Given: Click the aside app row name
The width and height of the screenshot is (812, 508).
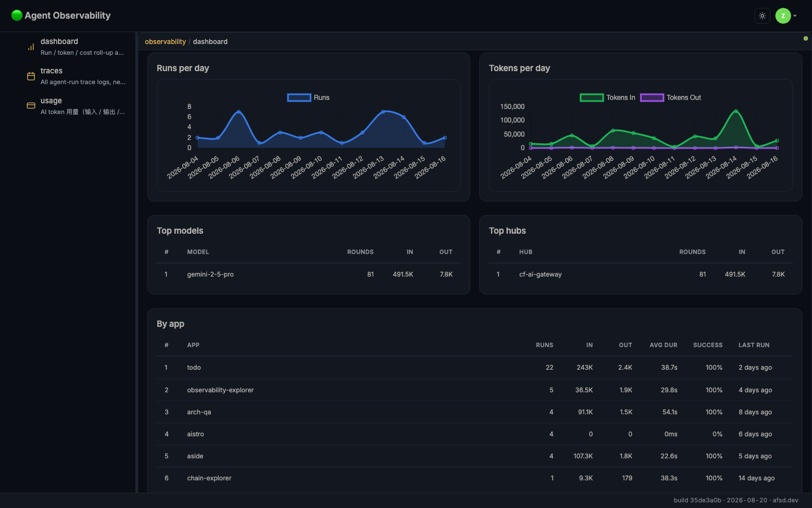Looking at the screenshot, I should [195, 456].
